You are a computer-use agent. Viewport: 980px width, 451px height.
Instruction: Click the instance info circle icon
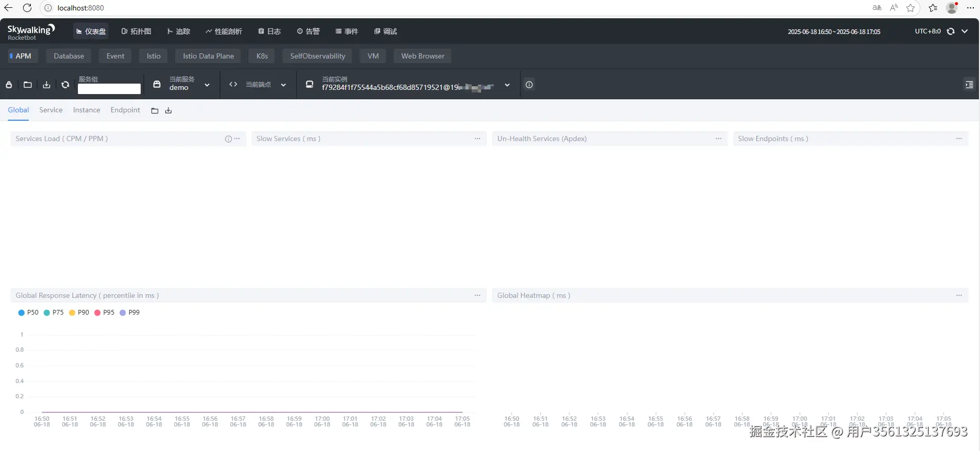click(x=529, y=85)
